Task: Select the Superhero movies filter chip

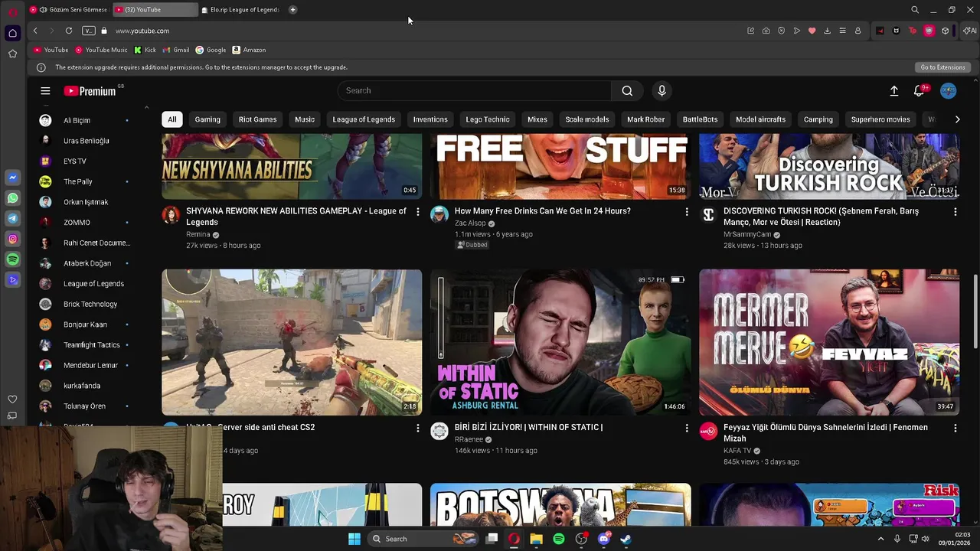Action: click(x=880, y=119)
